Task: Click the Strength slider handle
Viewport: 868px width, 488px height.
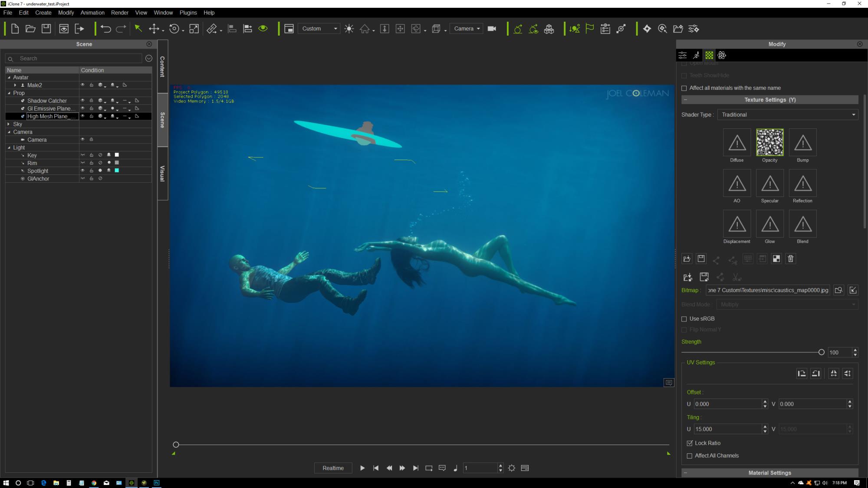Action: (821, 352)
